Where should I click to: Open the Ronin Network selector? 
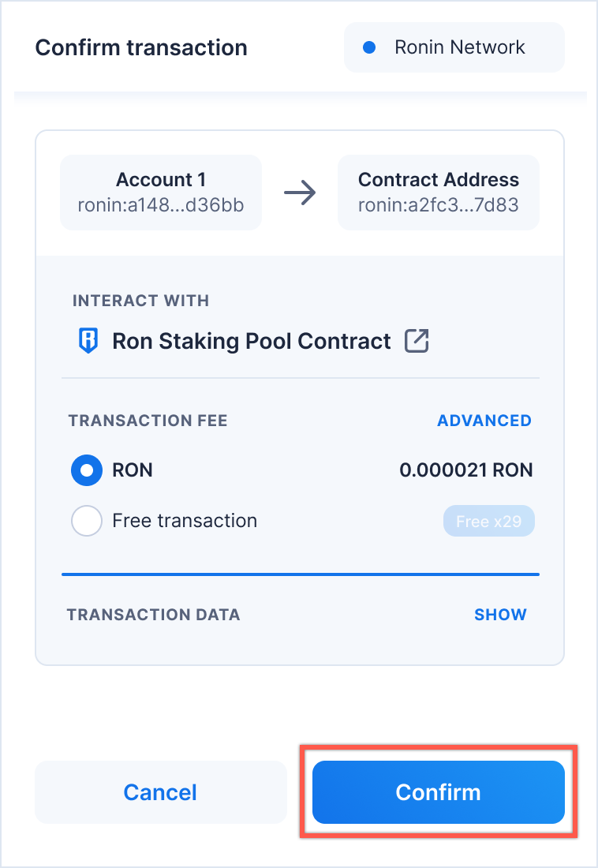(x=454, y=47)
